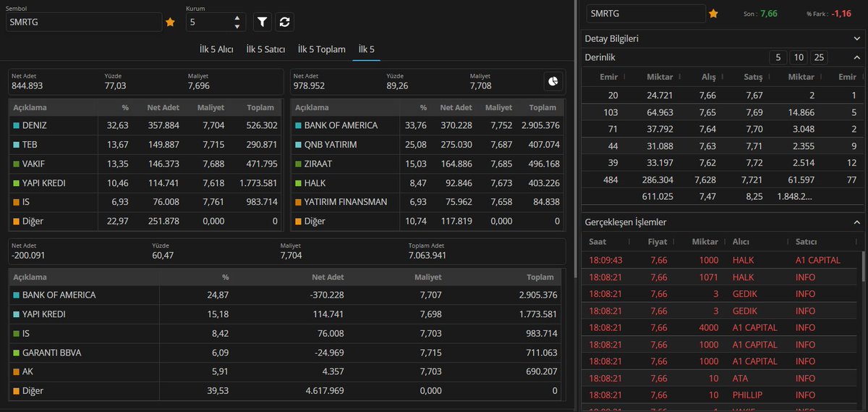
Task: Switch to the İlk 5 Alıcı tab
Action: [x=216, y=49]
